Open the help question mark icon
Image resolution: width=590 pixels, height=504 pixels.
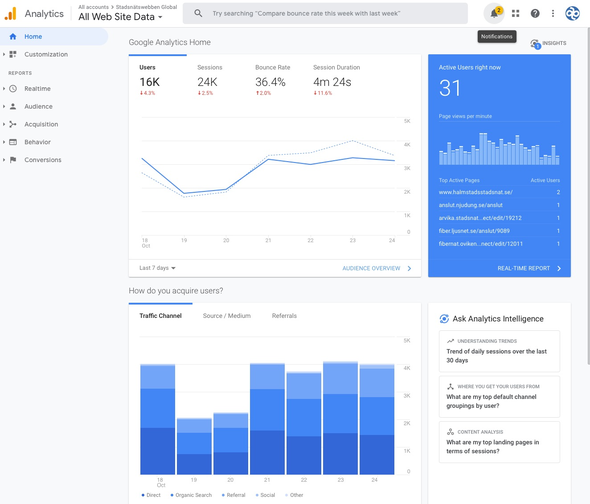pos(535,14)
